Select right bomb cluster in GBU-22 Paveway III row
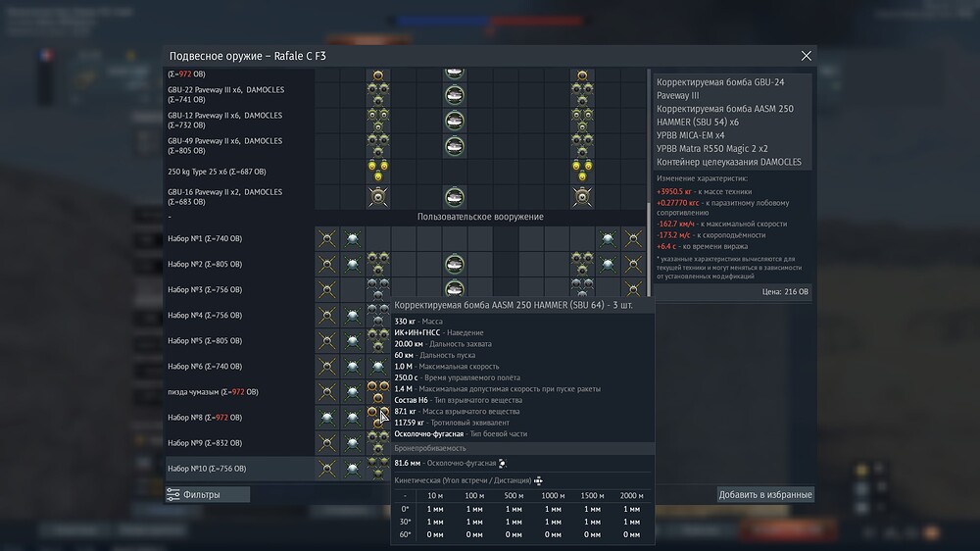980x551 pixels. pyautogui.click(x=582, y=95)
